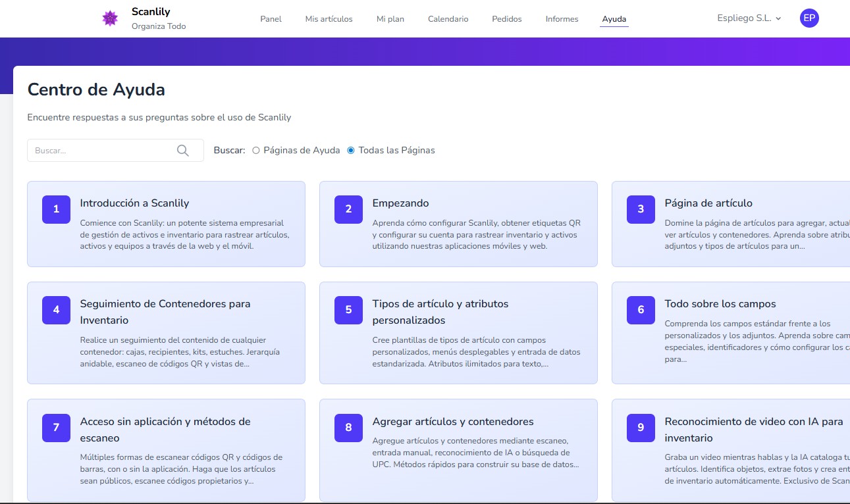Go to the Panel menu item
This screenshot has height=504, width=850.
[x=271, y=19]
